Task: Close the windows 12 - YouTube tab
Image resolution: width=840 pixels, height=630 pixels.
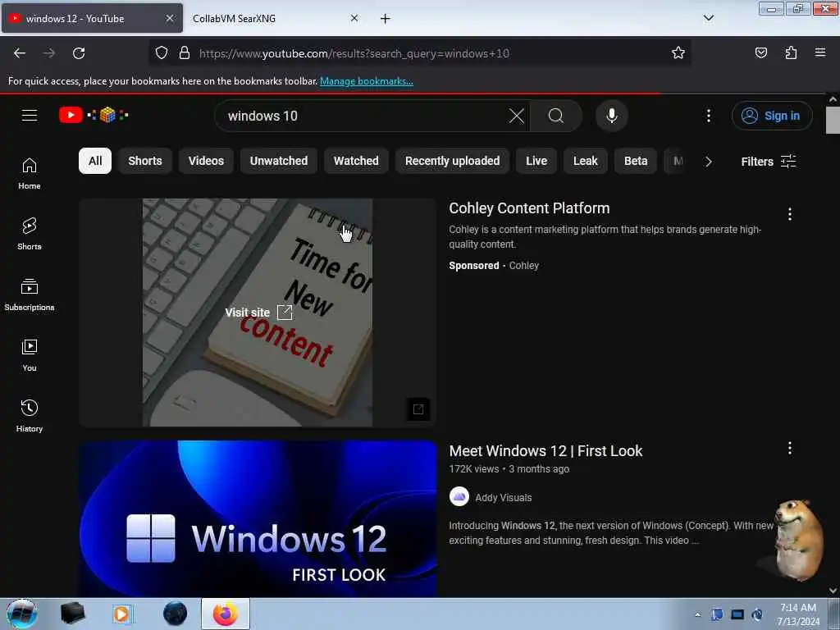Action: (169, 18)
